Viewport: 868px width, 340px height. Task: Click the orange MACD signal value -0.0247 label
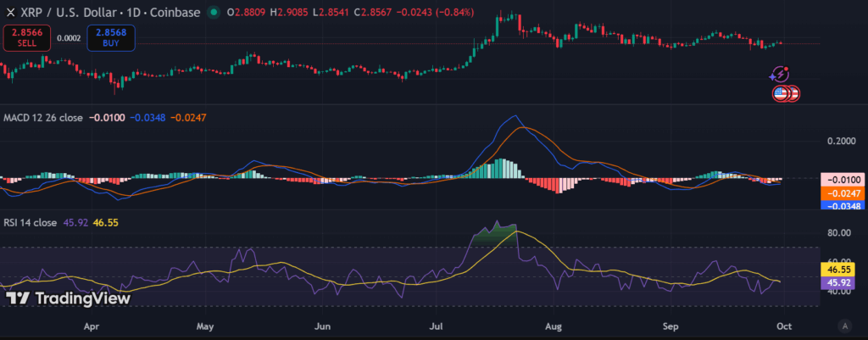pos(842,193)
